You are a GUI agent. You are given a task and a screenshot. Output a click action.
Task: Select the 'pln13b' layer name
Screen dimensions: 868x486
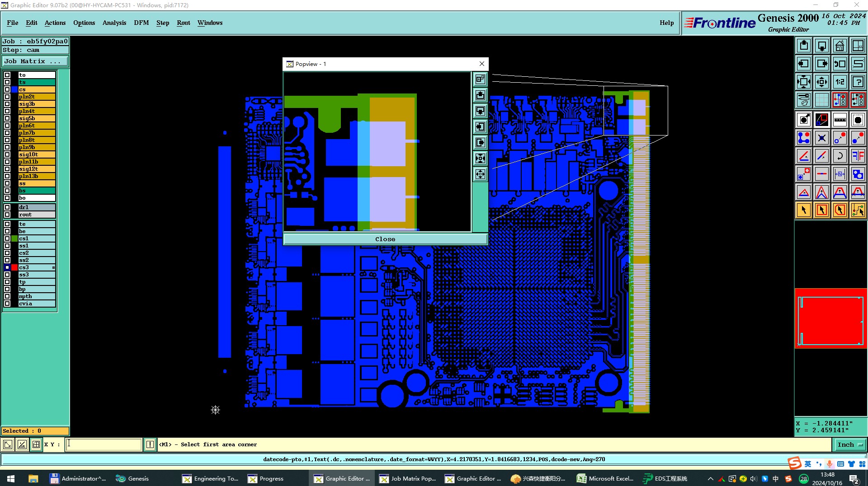pos(37,176)
